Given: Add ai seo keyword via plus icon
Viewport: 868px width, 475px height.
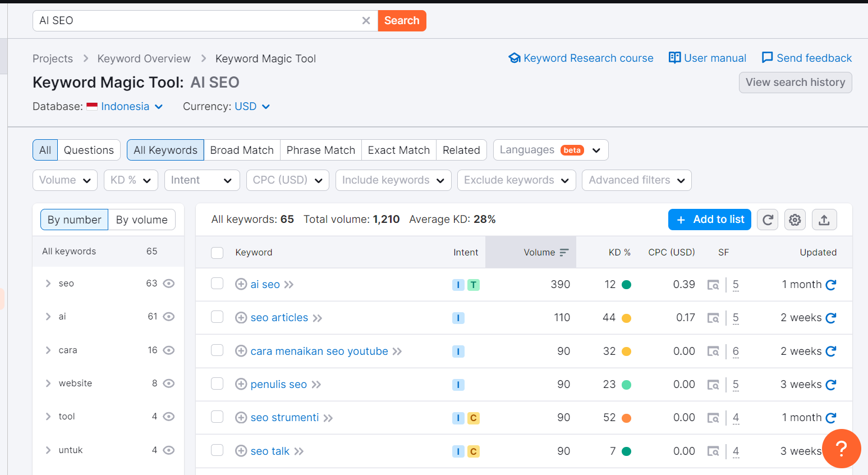Looking at the screenshot, I should coord(241,284).
